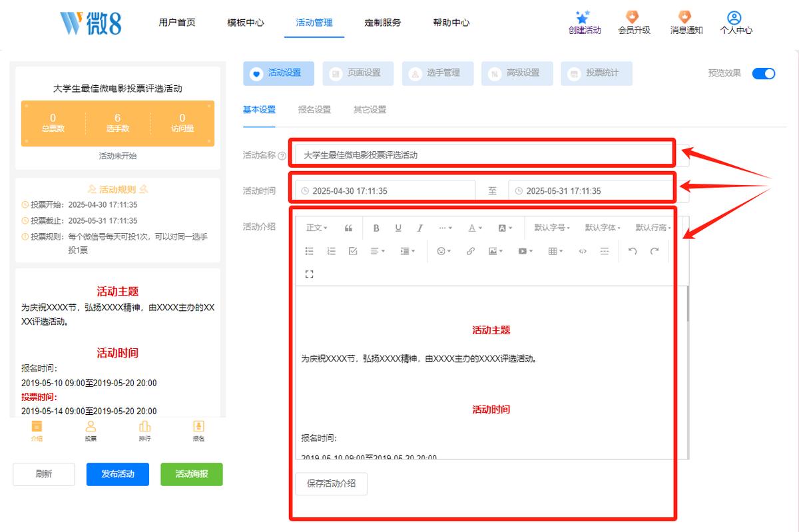Image resolution: width=799 pixels, height=532 pixels.
Task: Open the text alignment dropdown
Action: pos(379,251)
